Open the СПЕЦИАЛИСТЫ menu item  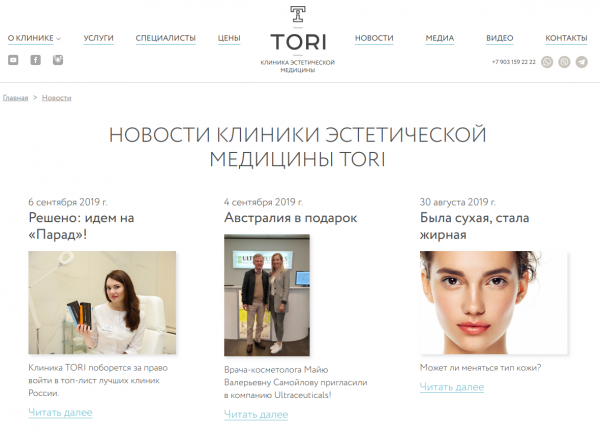click(166, 38)
